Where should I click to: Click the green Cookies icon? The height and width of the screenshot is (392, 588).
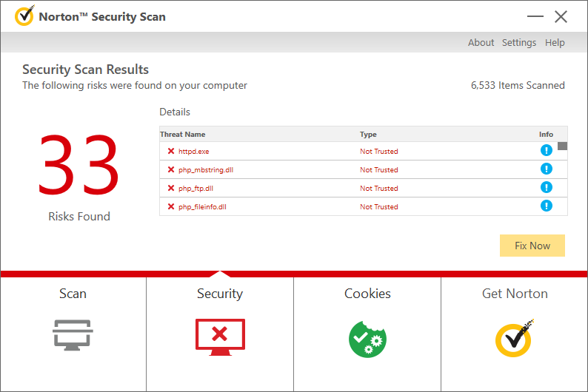coord(367,337)
